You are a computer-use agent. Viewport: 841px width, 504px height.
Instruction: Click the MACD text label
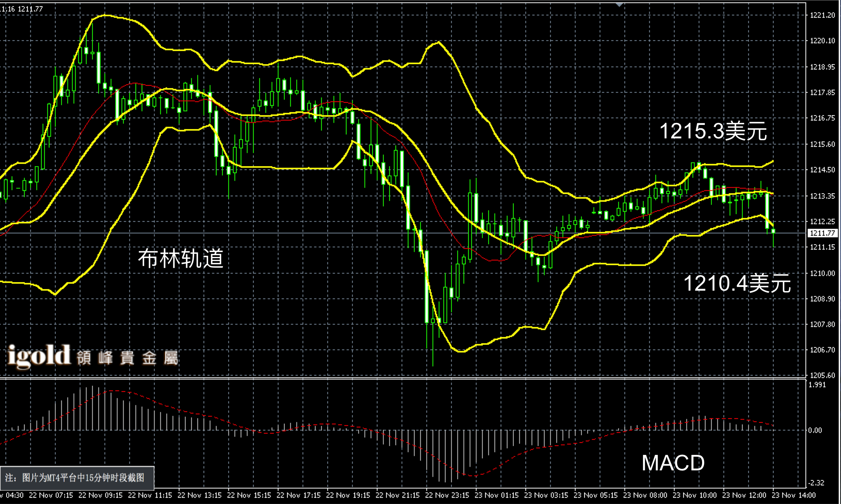pos(673,463)
